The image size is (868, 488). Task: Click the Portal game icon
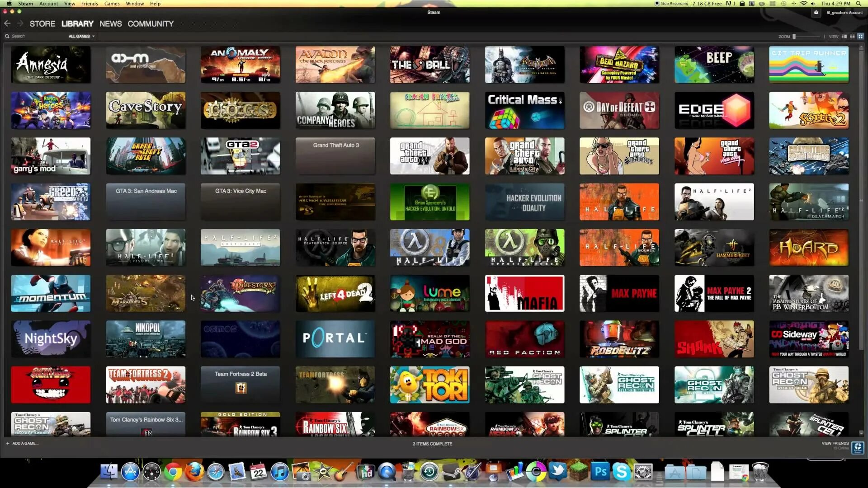[x=335, y=338]
